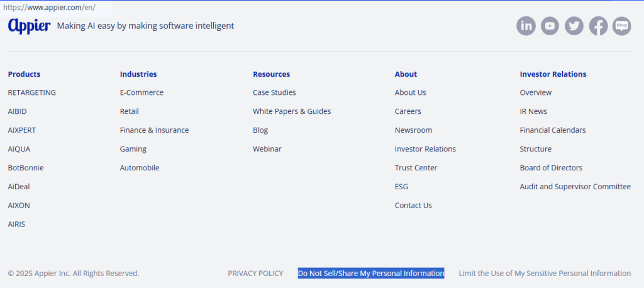Open the RETARGETING product link
The image size is (644, 288).
tap(32, 92)
